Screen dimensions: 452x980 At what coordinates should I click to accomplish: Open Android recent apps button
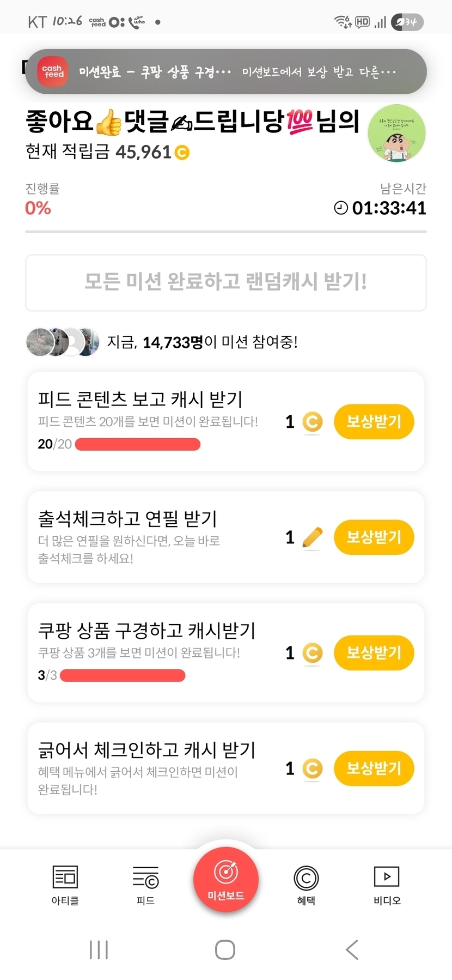99,949
